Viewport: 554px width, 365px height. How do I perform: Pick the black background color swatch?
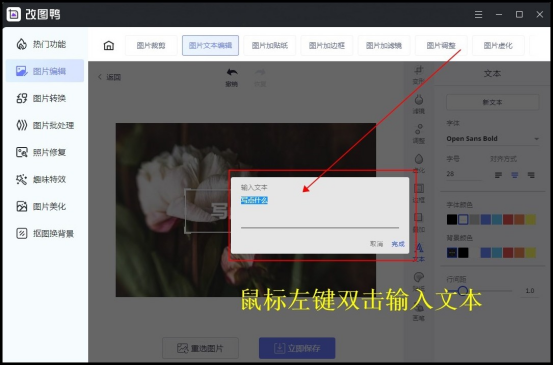point(463,253)
